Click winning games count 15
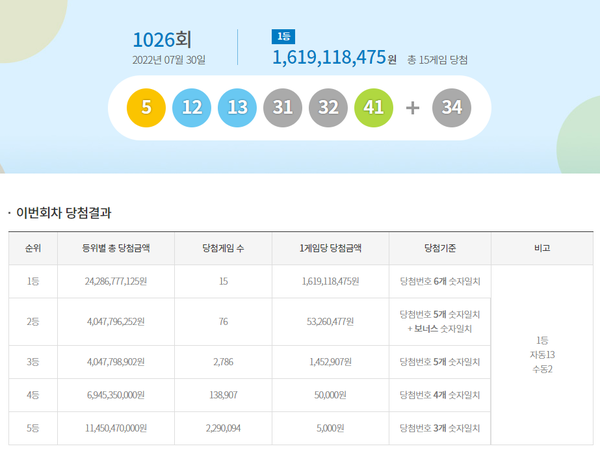The image size is (600, 453). [223, 281]
